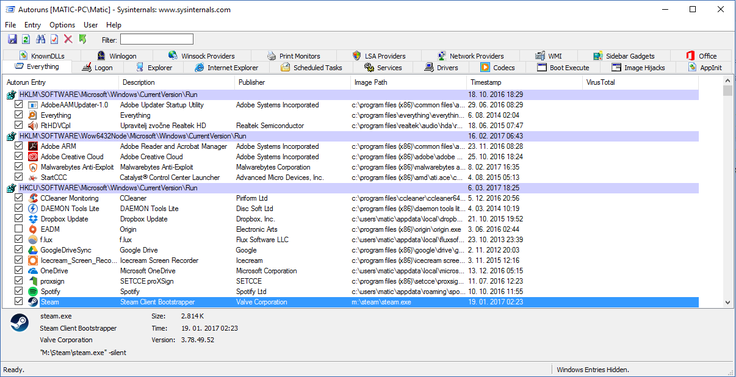Open the Entry menu
The width and height of the screenshot is (736, 377).
(x=33, y=25)
